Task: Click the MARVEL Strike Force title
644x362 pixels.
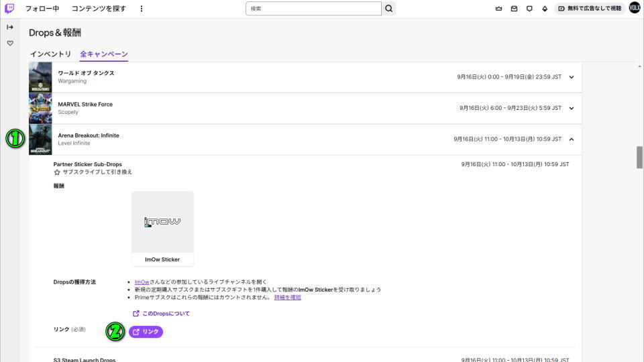Action: (85, 105)
